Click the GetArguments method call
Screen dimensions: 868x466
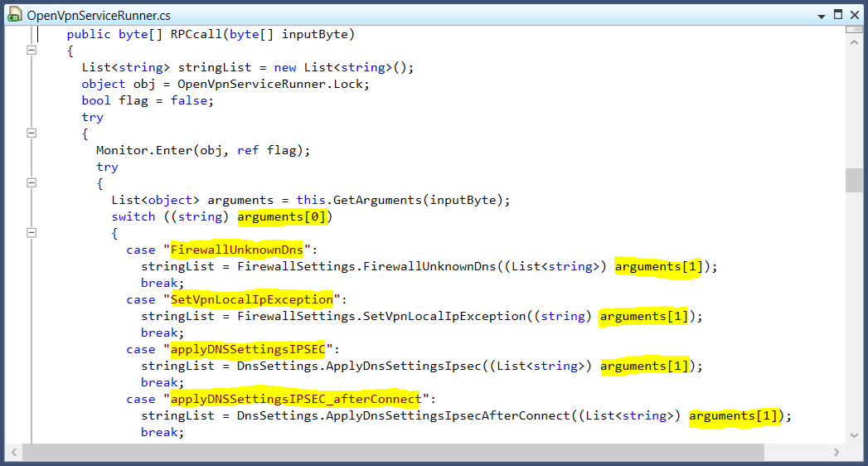(x=377, y=201)
